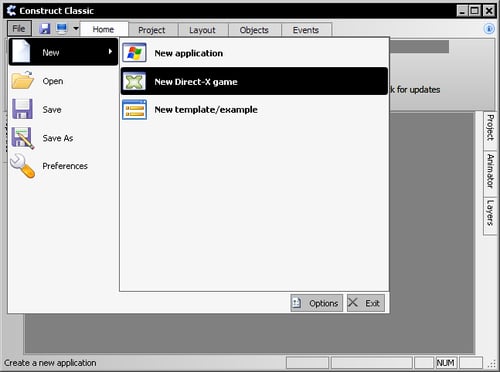Select New Direct-X game entry
The image size is (500, 372).
254,81
